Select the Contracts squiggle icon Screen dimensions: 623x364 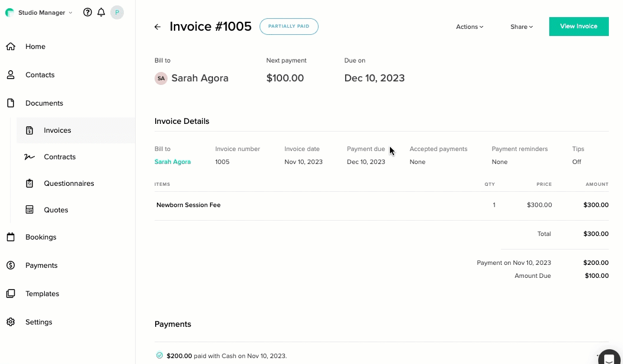click(x=29, y=156)
